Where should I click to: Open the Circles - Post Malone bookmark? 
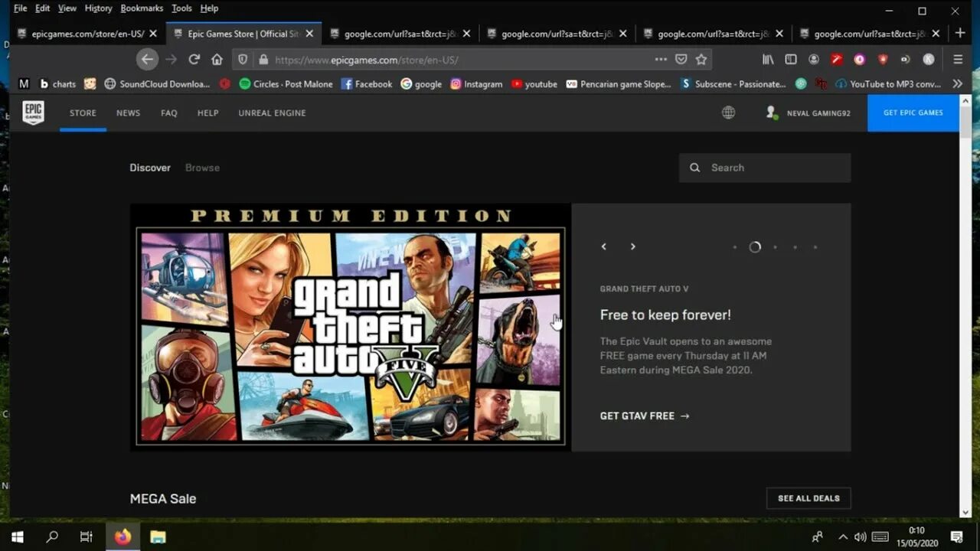tap(286, 83)
